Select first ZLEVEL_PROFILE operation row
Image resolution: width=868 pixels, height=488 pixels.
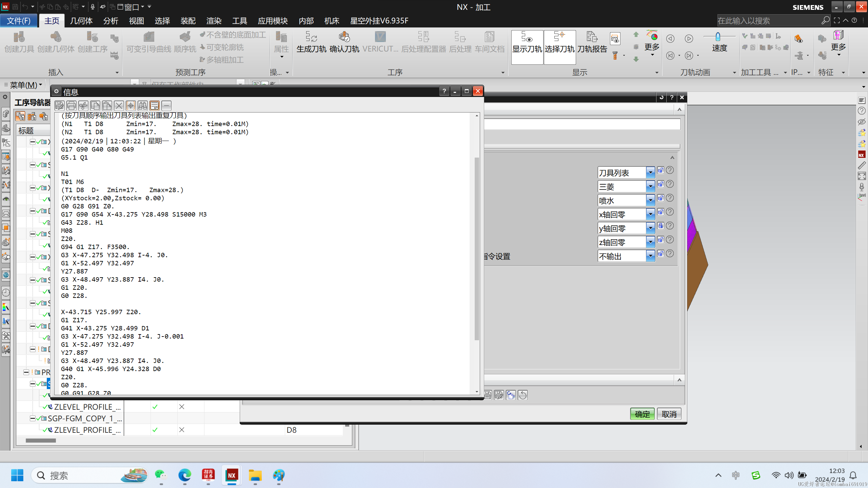(x=87, y=407)
